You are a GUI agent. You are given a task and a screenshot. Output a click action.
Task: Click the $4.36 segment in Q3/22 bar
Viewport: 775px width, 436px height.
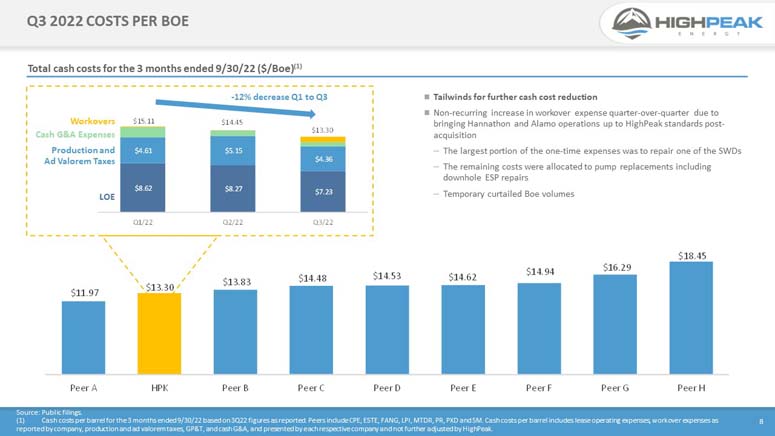323,159
